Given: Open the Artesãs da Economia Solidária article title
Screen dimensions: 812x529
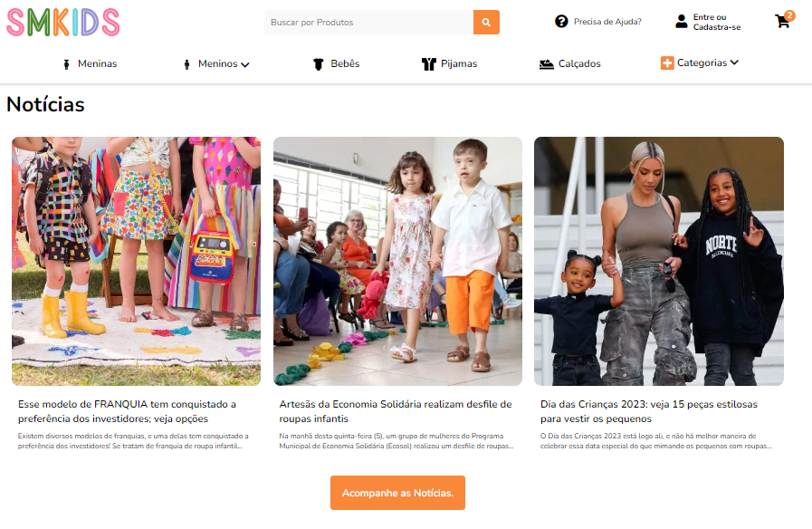Looking at the screenshot, I should click(x=395, y=411).
